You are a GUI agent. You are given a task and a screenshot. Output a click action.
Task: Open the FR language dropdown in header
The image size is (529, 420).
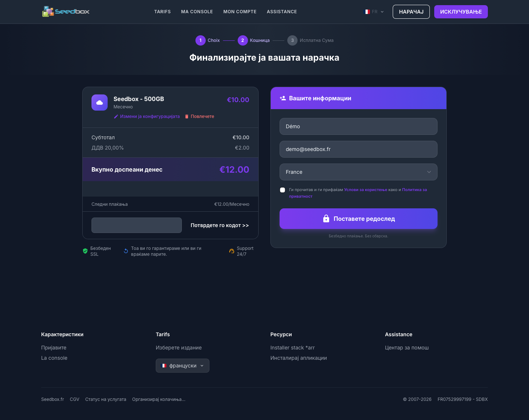[x=374, y=12]
